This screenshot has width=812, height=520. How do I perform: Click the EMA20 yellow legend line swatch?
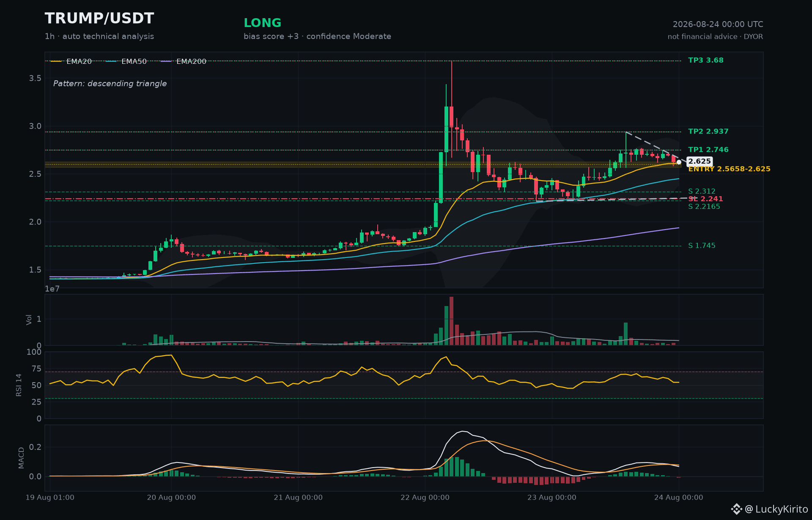[x=56, y=62]
